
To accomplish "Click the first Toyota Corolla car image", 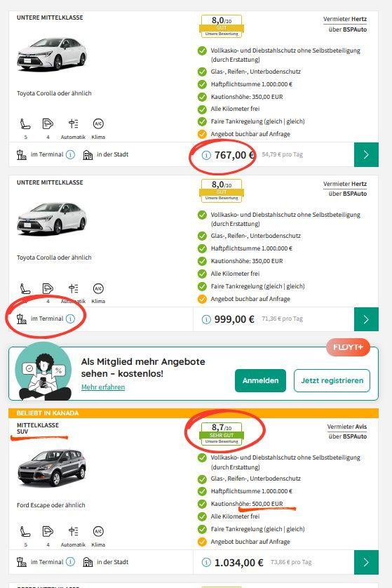I will [x=52, y=53].
